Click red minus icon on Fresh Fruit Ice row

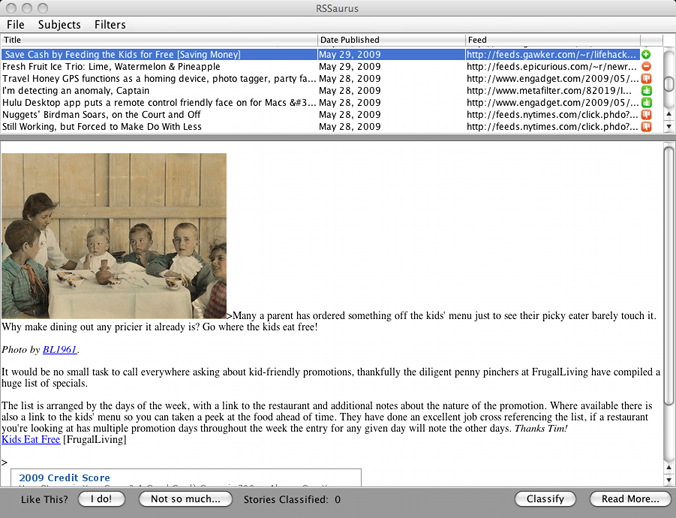[646, 67]
